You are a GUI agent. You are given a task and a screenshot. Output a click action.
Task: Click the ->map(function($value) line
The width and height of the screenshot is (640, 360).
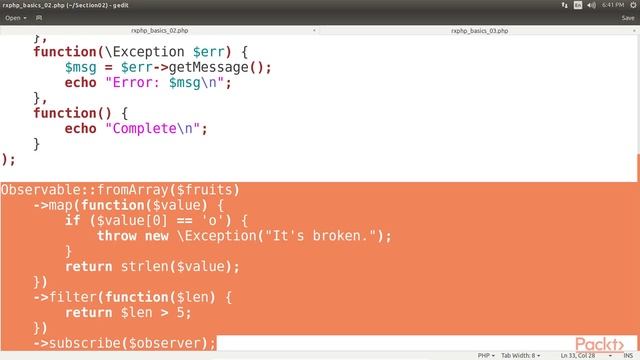(129, 205)
